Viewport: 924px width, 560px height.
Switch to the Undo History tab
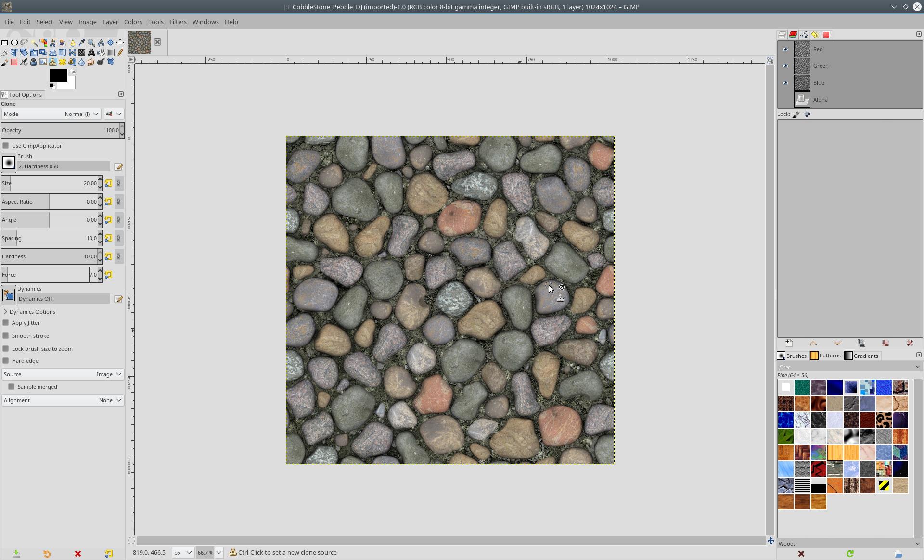pos(815,35)
